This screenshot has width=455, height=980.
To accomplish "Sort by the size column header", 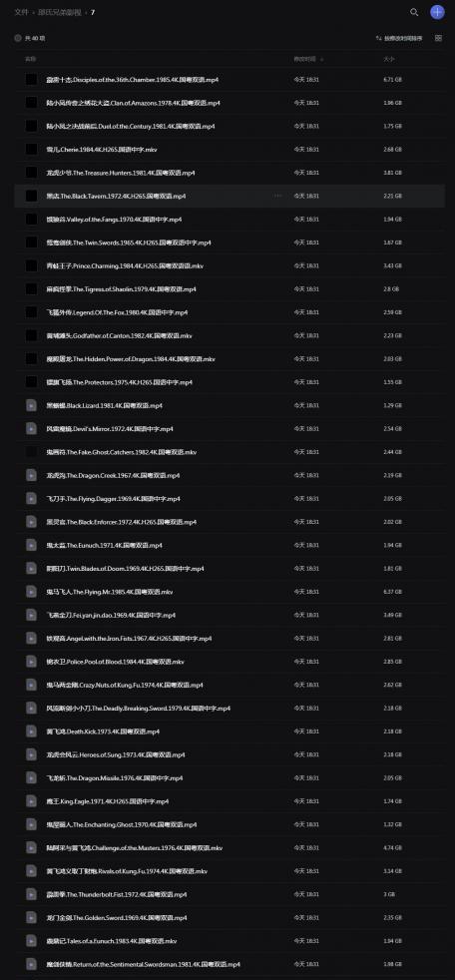I will point(388,59).
